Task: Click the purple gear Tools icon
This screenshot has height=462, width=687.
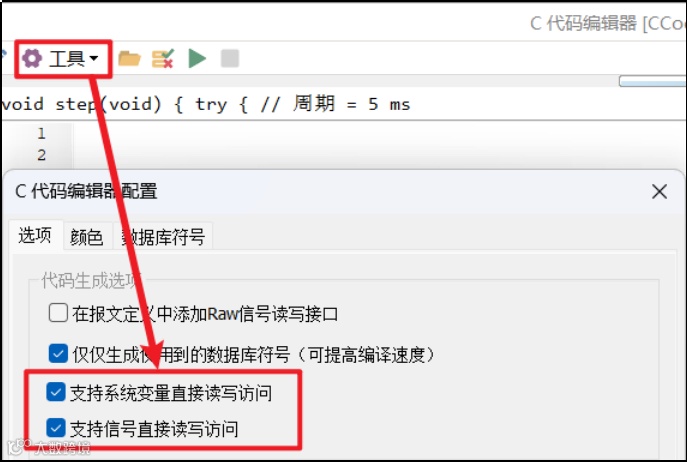Action: pos(32,58)
